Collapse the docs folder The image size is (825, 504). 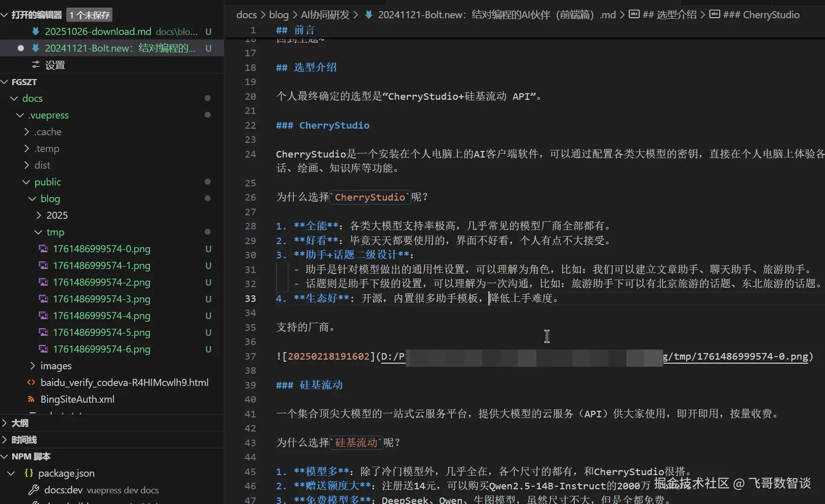tap(14, 98)
